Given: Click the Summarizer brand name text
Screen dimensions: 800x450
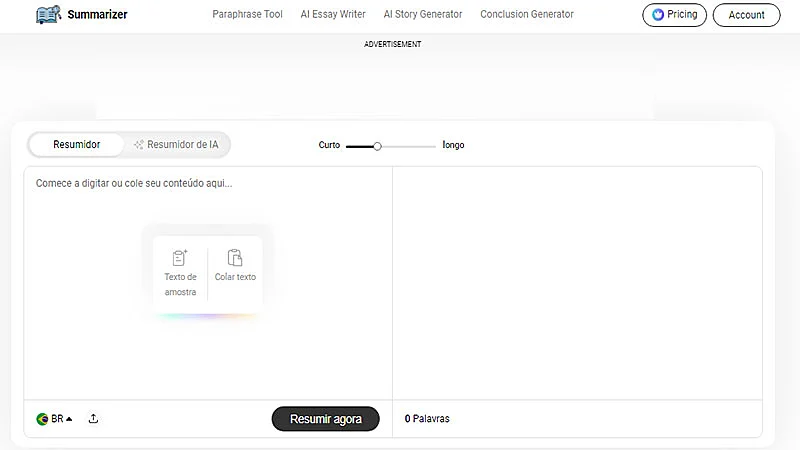Looking at the screenshot, I should click(97, 14).
